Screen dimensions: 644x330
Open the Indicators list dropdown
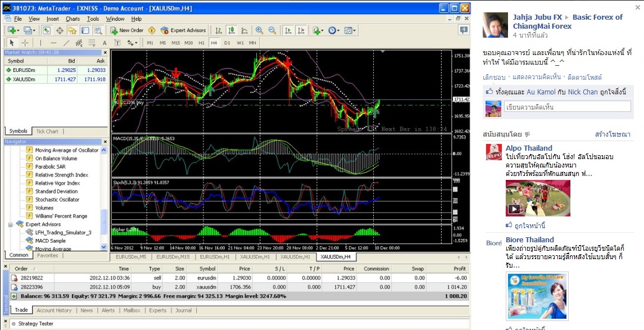coord(318,30)
